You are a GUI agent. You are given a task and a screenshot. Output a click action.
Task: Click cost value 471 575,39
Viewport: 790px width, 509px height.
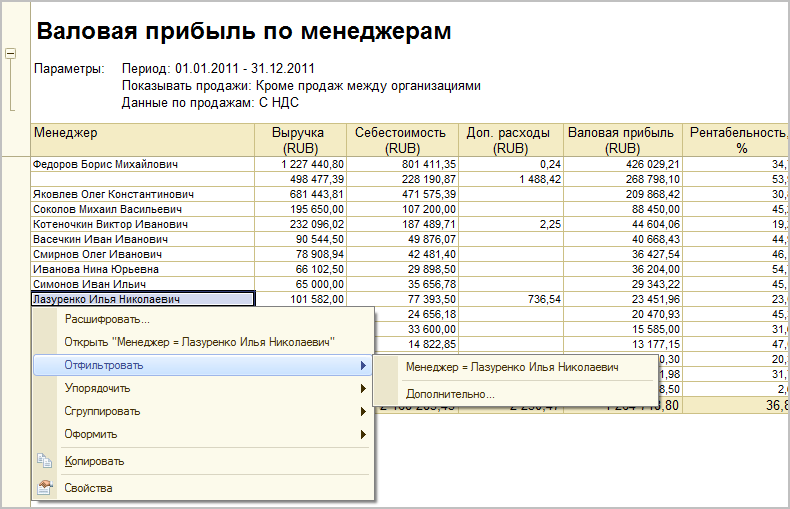point(429,194)
